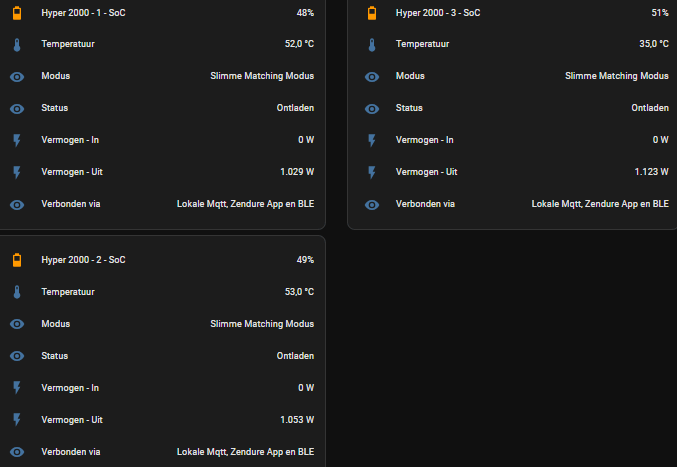Click Status eye icon in Hyper 2000 - 2 card
The width and height of the screenshot is (677, 467).
click(17, 356)
